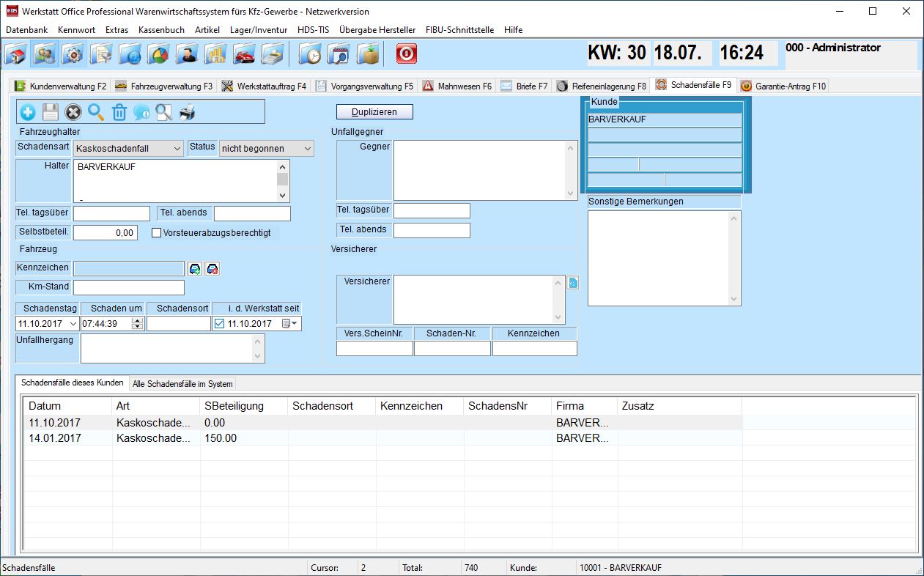Save the record using the diskette icon

coord(51,112)
